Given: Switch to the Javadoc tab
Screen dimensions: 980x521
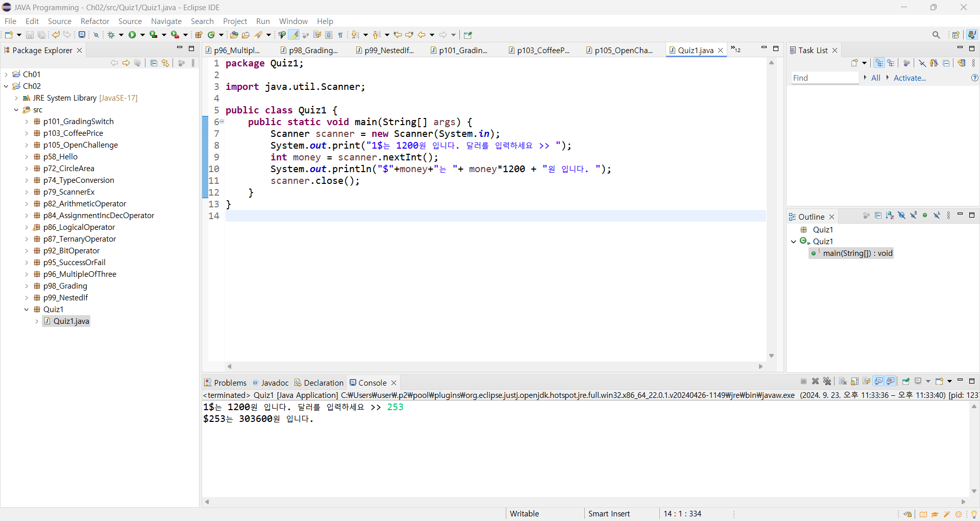Looking at the screenshot, I should tap(271, 383).
